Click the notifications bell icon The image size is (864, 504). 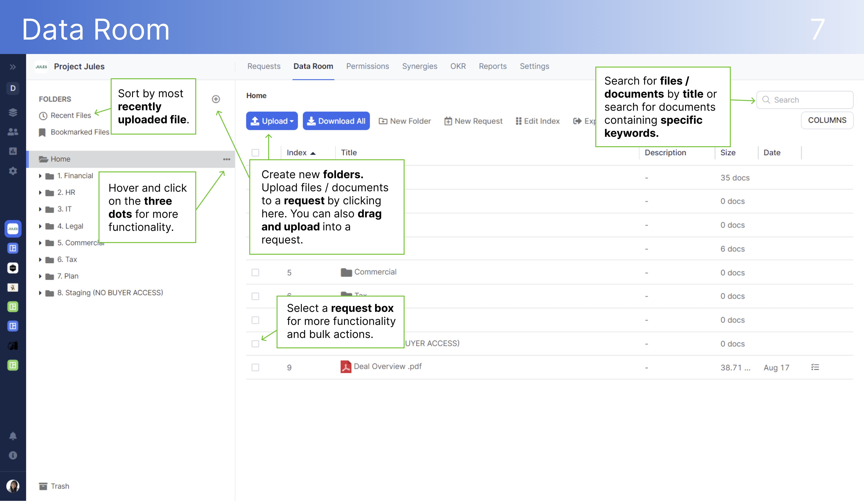(x=13, y=436)
